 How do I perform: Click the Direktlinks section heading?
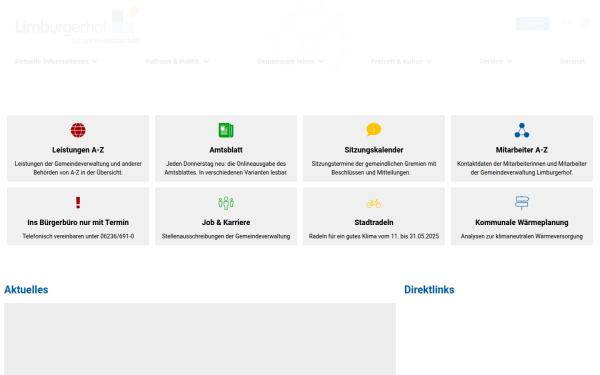(429, 290)
